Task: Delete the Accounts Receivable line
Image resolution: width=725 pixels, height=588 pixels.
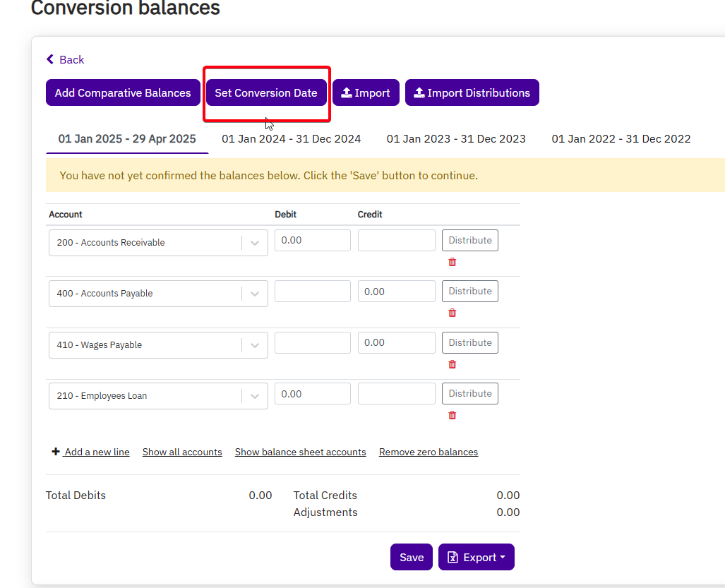Action: coord(452,262)
